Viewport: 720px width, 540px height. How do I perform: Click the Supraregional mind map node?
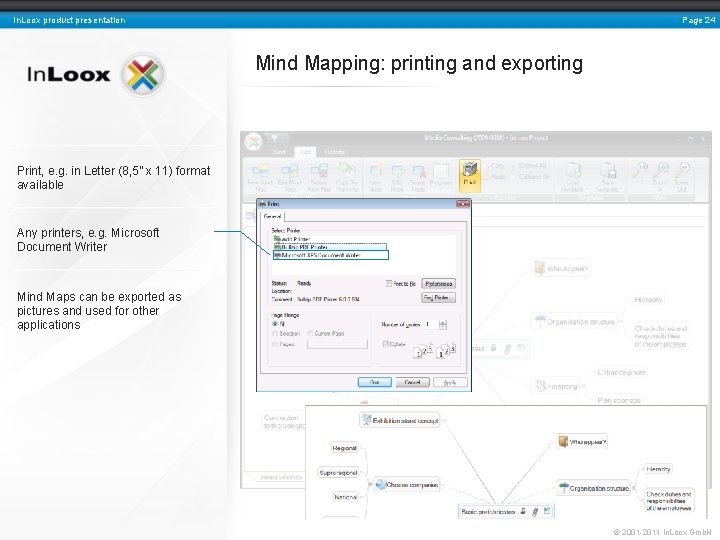(338, 472)
